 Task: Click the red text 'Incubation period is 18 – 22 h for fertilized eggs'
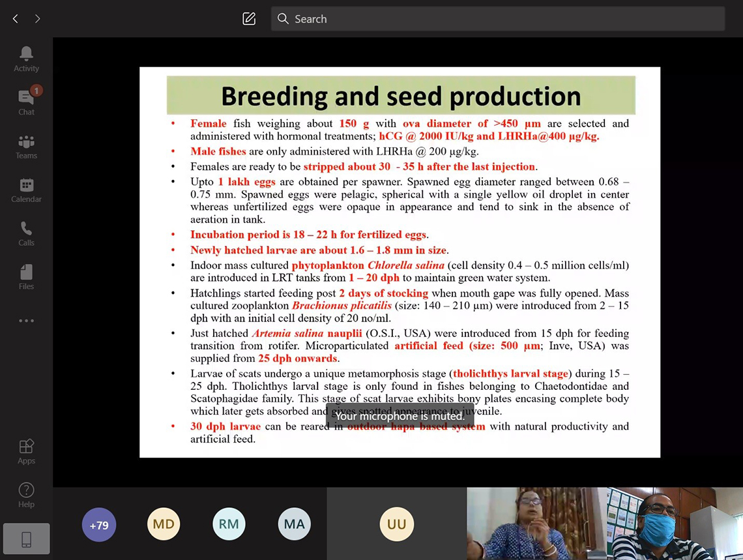[x=308, y=235]
